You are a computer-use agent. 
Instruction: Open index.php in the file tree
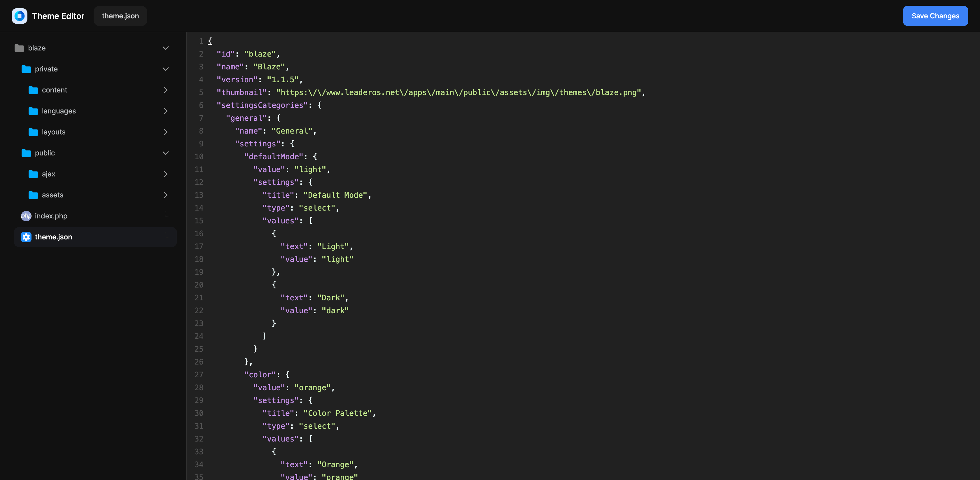51,216
